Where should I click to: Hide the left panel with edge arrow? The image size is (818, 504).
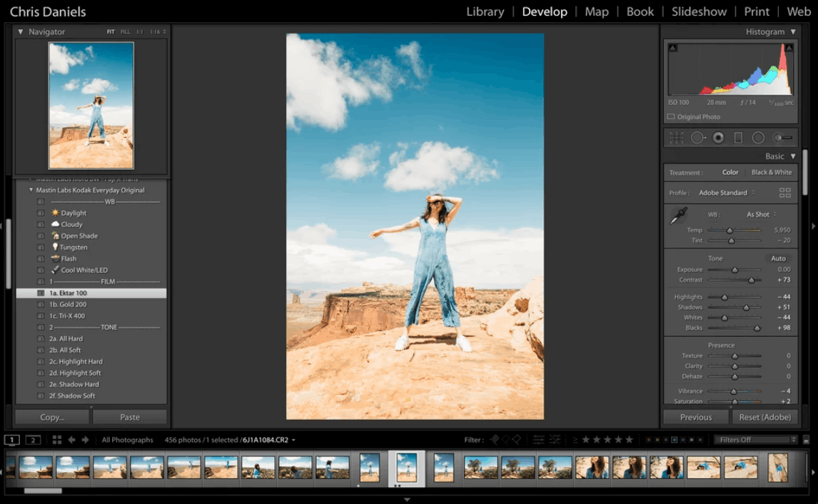click(x=2, y=226)
